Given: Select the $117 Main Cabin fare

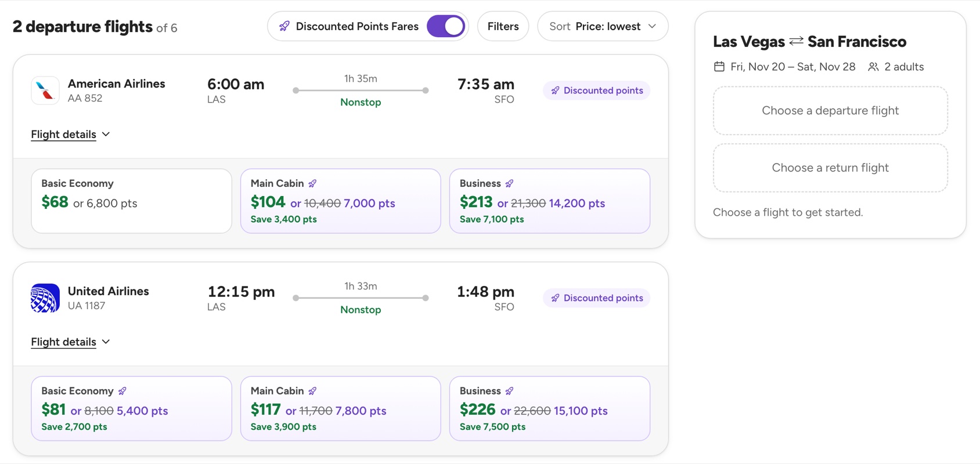Looking at the screenshot, I should 341,409.
